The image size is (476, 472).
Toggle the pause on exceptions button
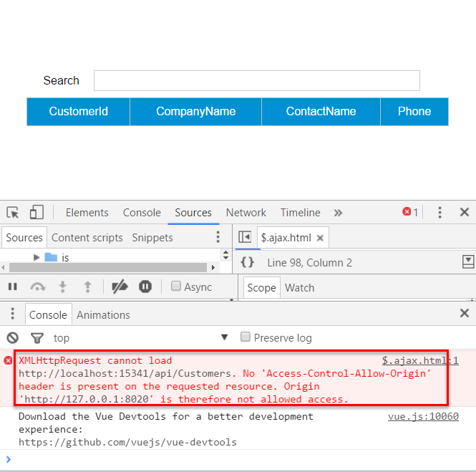pyautogui.click(x=145, y=287)
